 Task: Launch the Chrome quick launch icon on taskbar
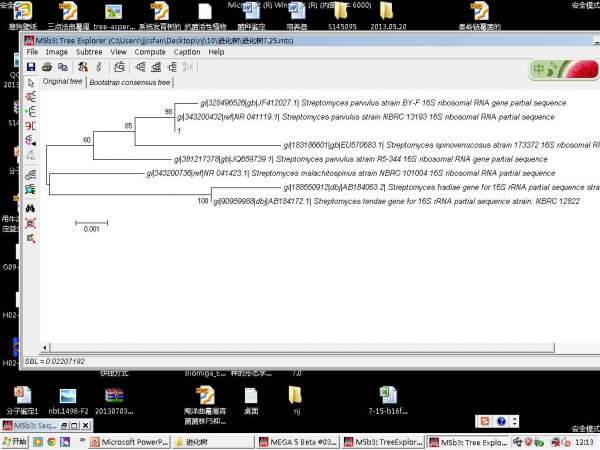point(52,442)
